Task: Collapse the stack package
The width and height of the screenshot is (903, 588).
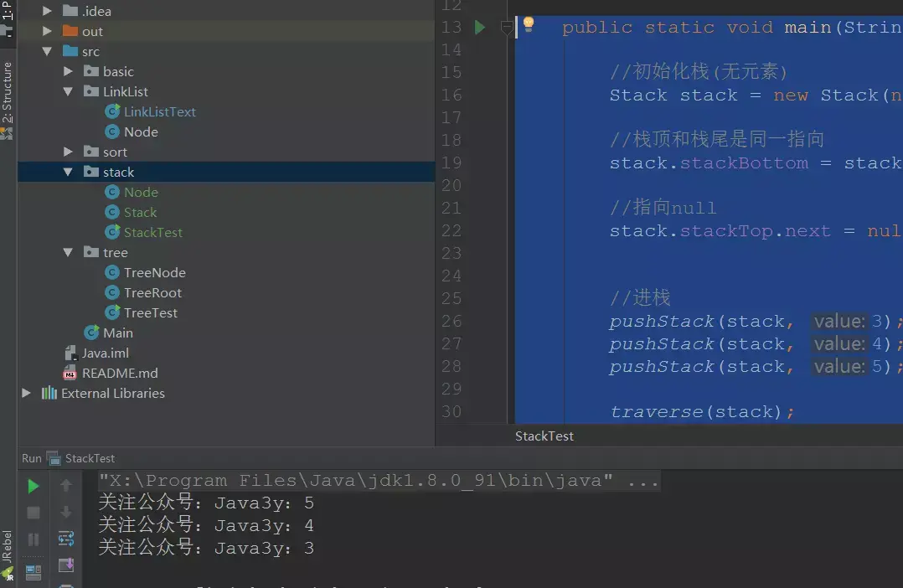Action: click(x=69, y=173)
